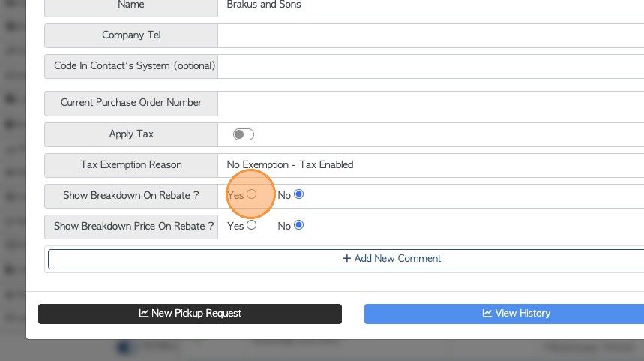The height and width of the screenshot is (361, 644).
Task: Click the chart icon on View History
Action: point(487,313)
